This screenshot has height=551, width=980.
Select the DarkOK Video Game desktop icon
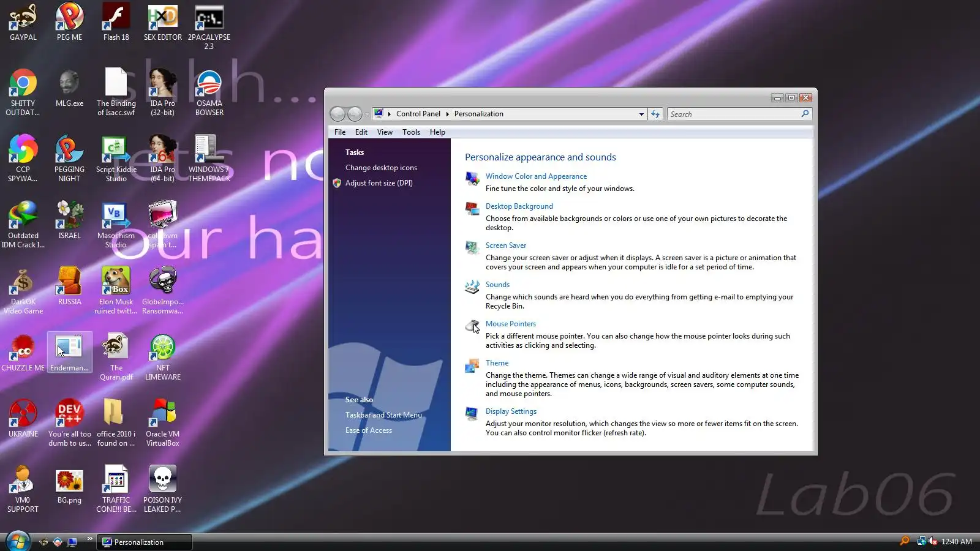pyautogui.click(x=23, y=291)
